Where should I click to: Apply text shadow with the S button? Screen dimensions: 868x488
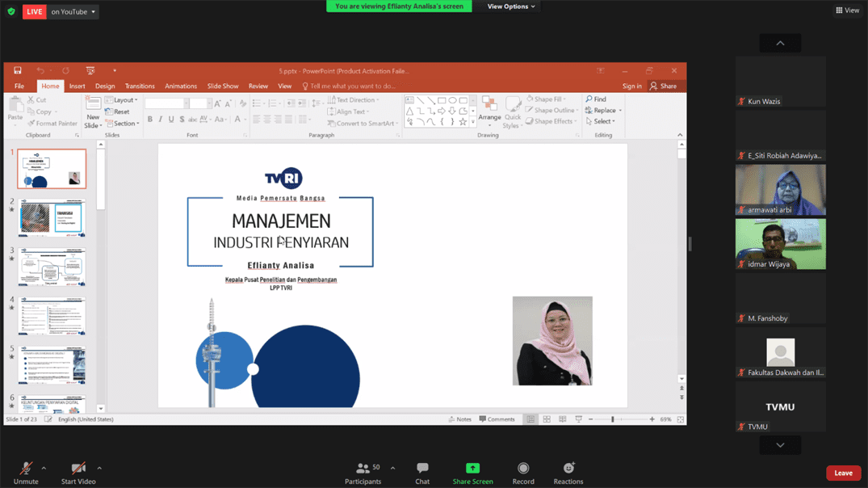182,119
